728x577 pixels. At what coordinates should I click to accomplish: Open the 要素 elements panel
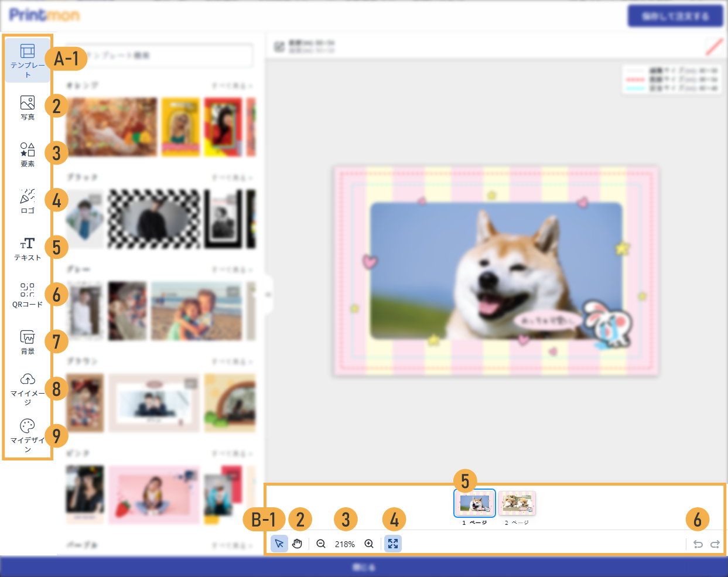tap(28, 155)
